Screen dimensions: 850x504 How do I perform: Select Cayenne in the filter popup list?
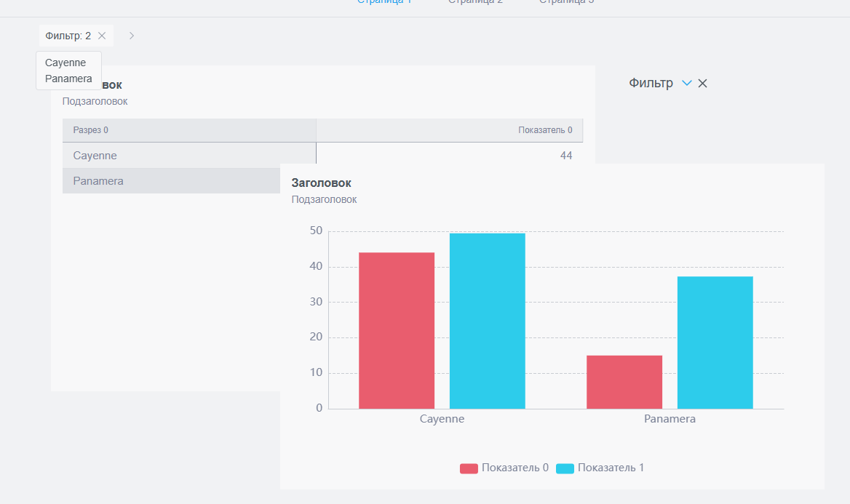pos(65,63)
